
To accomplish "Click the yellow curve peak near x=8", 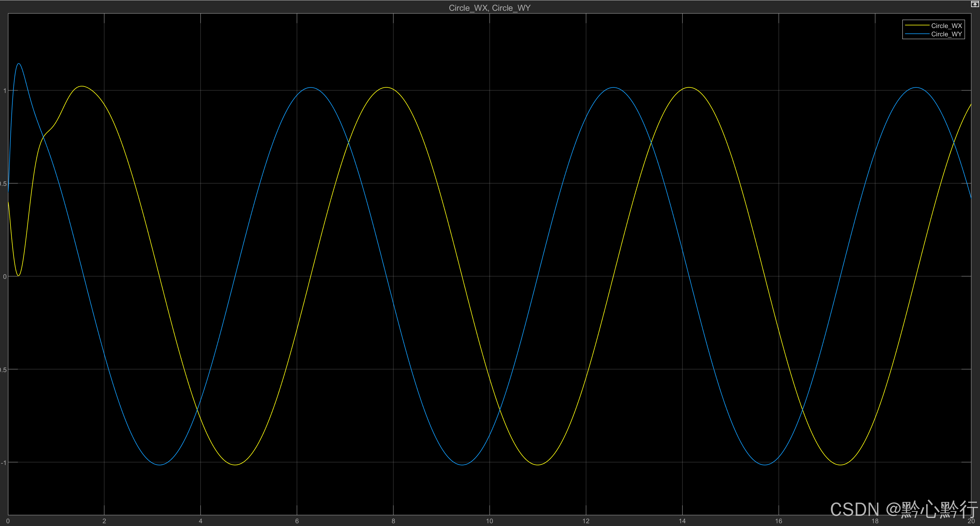I will click(386, 87).
